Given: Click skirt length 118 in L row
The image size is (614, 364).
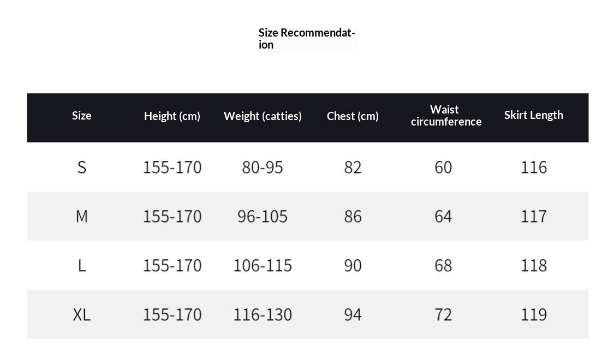Looking at the screenshot, I should tap(533, 266).
